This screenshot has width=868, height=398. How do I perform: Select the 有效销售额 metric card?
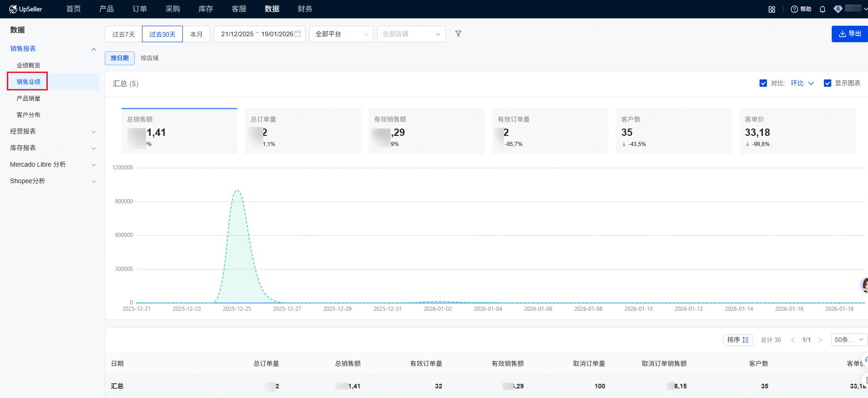426,131
